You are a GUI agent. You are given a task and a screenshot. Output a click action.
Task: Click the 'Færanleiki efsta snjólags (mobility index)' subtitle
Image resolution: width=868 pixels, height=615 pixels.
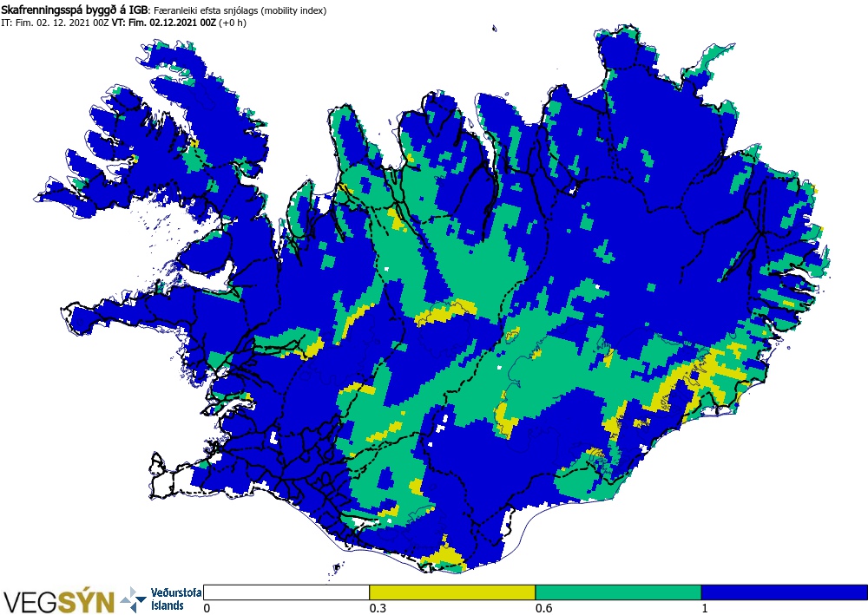coord(240,10)
